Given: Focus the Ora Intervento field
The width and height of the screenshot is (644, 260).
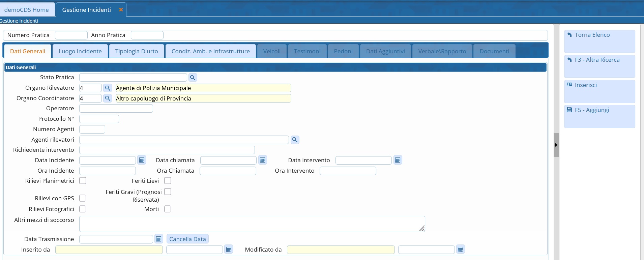Looking at the screenshot, I should 348,171.
